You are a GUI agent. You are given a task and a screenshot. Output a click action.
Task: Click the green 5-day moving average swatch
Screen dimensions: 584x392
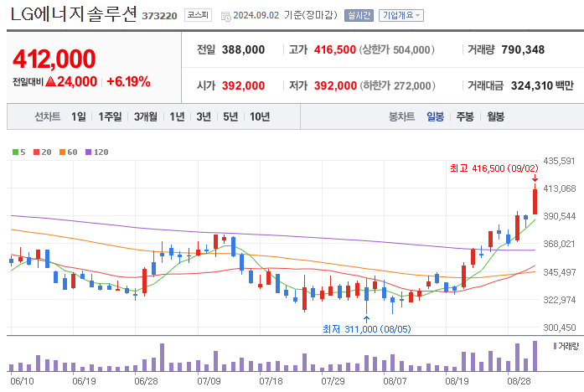15,152
